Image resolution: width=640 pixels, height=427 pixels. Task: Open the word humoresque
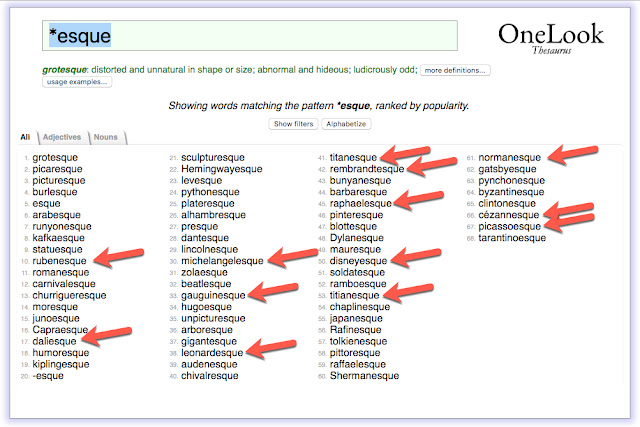(60, 352)
